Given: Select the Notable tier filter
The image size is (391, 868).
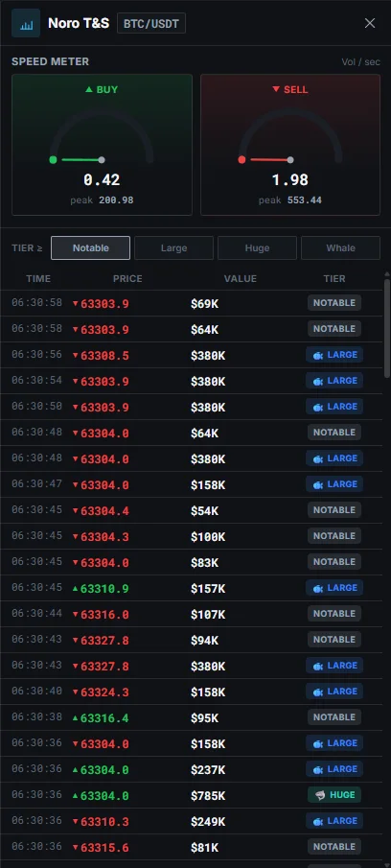Looking at the screenshot, I should pyautogui.click(x=91, y=248).
